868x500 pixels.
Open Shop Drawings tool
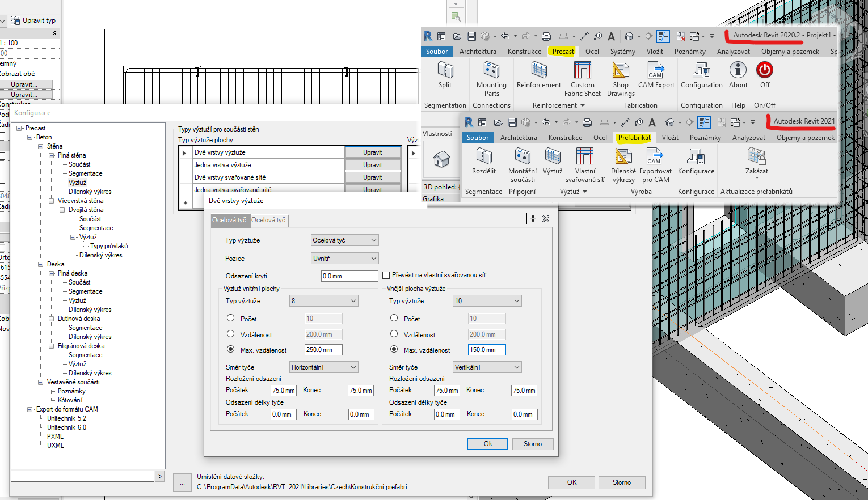[x=621, y=70]
